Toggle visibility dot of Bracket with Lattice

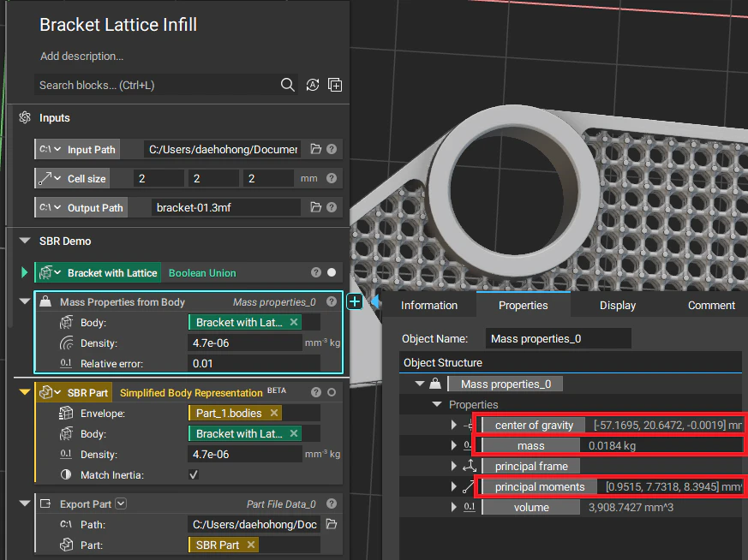[x=332, y=272]
